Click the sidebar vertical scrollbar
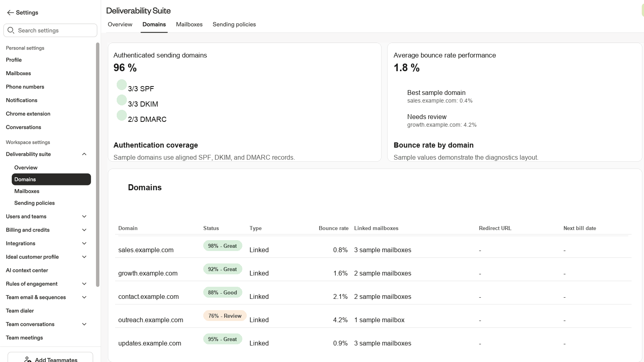Screen dimensions: 644x362 (x=97, y=165)
